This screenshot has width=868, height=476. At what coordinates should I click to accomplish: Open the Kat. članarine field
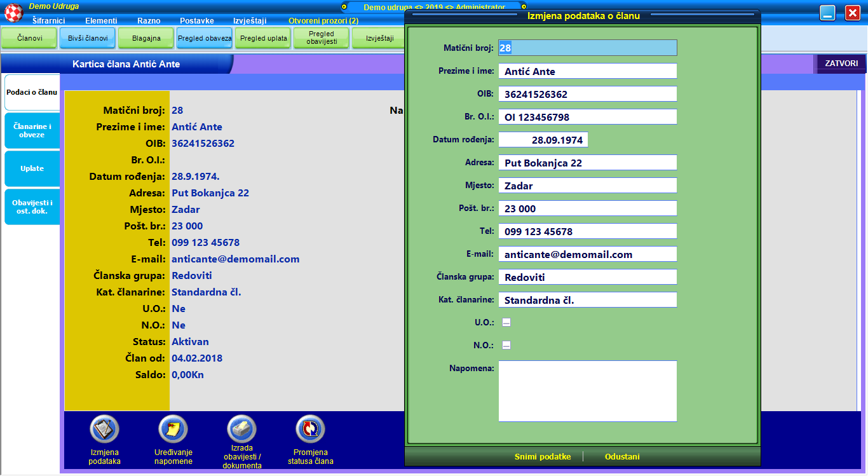(587, 300)
